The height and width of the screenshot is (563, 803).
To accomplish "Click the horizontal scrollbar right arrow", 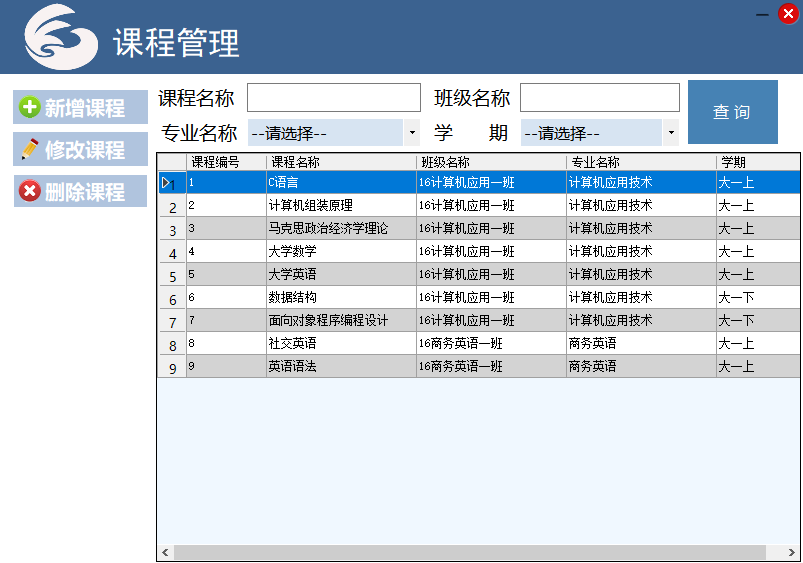I will (x=791, y=552).
